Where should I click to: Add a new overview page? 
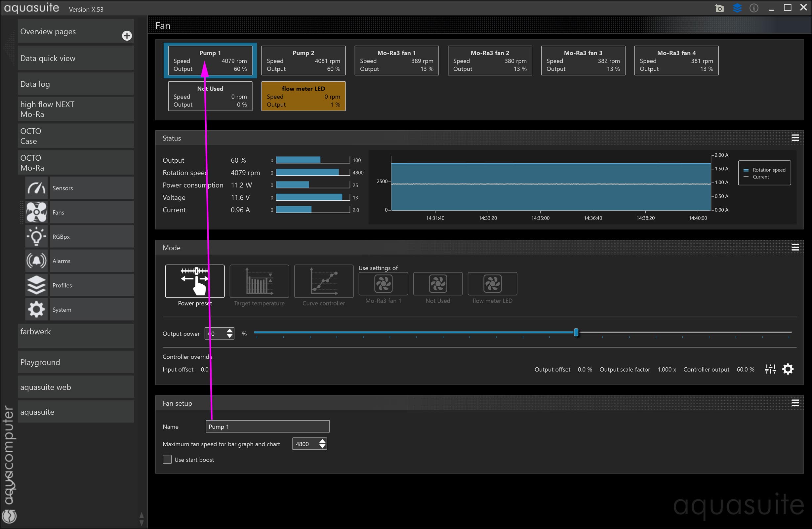(127, 36)
